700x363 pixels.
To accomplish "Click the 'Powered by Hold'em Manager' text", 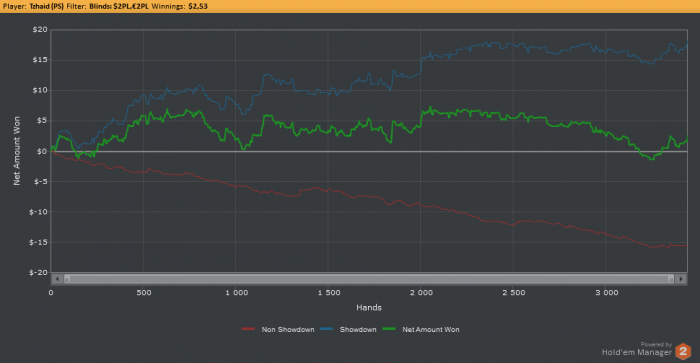I will tap(637, 349).
